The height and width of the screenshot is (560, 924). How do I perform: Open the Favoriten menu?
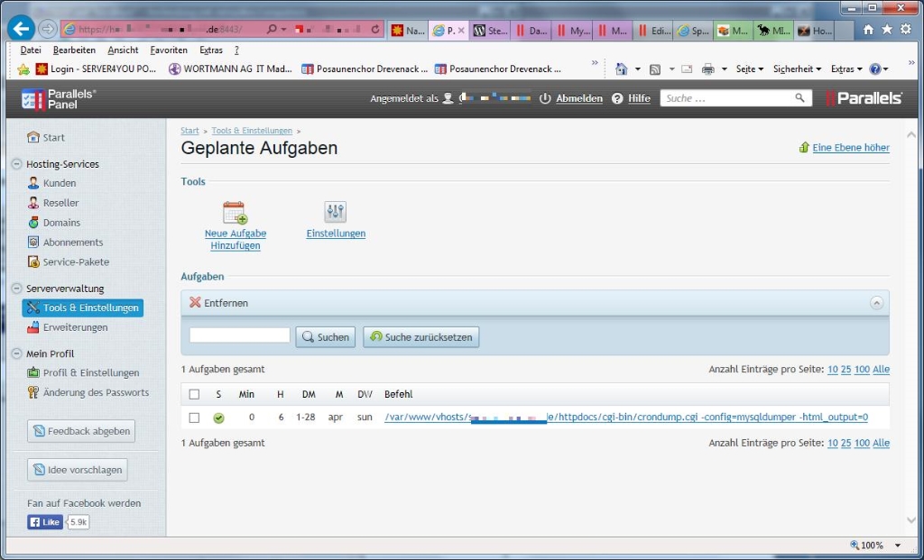(169, 50)
